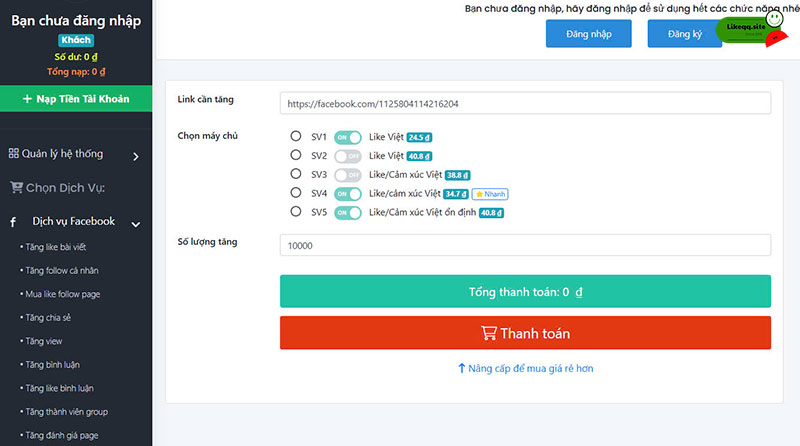The image size is (800, 446).
Task: Click the Khách account badge
Action: pyautogui.click(x=76, y=40)
